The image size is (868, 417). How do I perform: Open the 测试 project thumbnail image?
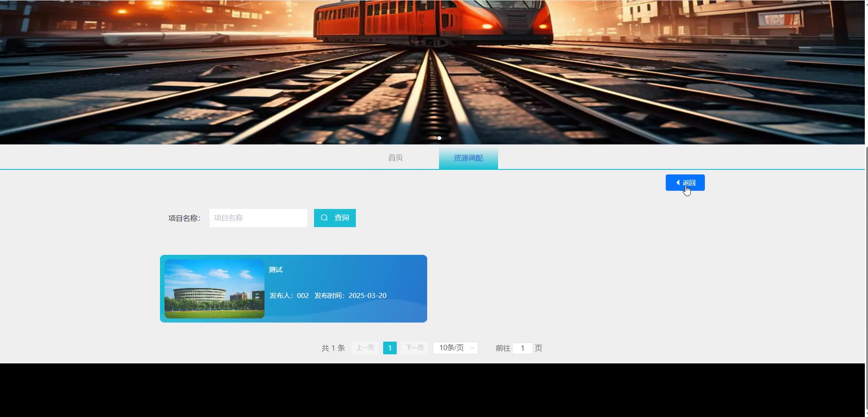coord(215,289)
